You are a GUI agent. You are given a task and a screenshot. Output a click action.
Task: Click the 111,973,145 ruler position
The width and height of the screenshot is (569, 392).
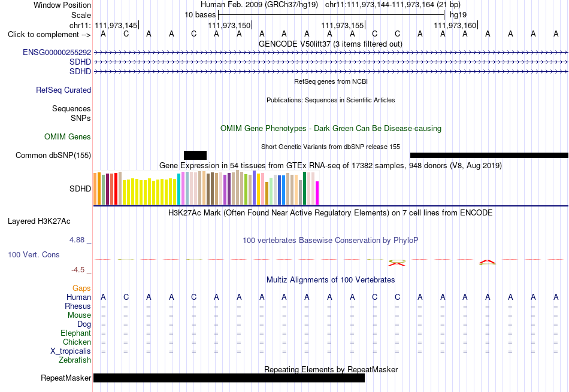point(116,25)
